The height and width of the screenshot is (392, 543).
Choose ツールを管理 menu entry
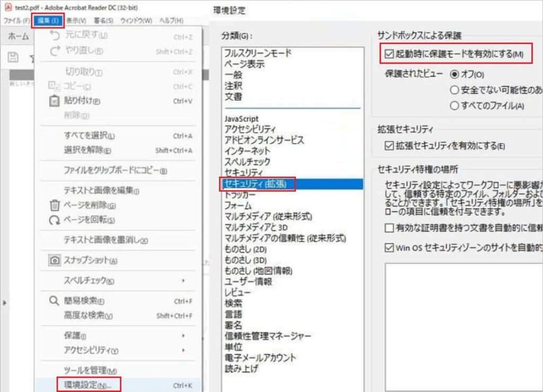[118, 371]
